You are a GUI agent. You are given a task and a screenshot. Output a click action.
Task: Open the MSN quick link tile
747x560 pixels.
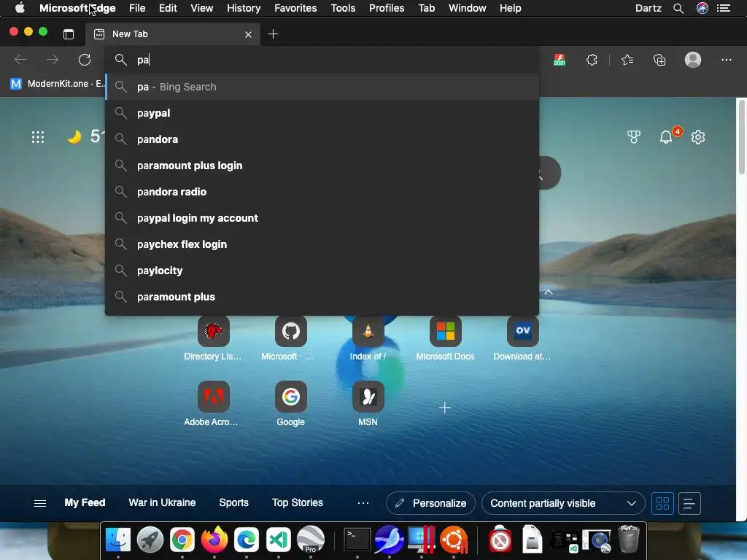[368, 396]
